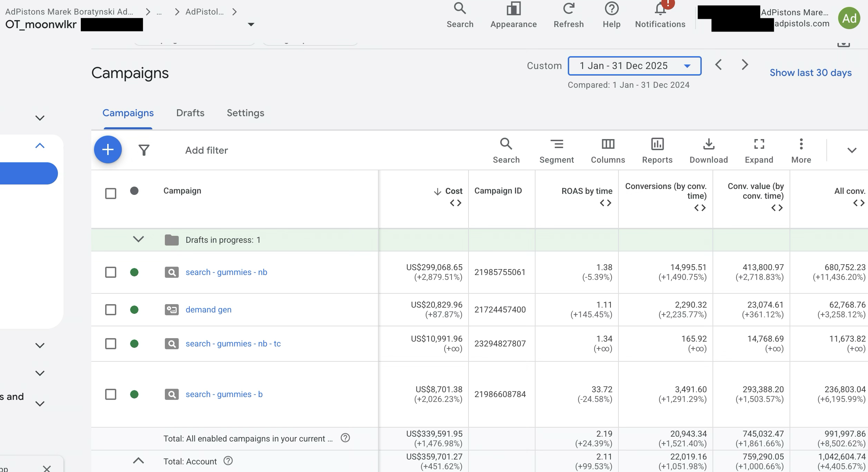Open the account switcher dropdown arrow
The width and height of the screenshot is (868, 472).
pos(251,24)
